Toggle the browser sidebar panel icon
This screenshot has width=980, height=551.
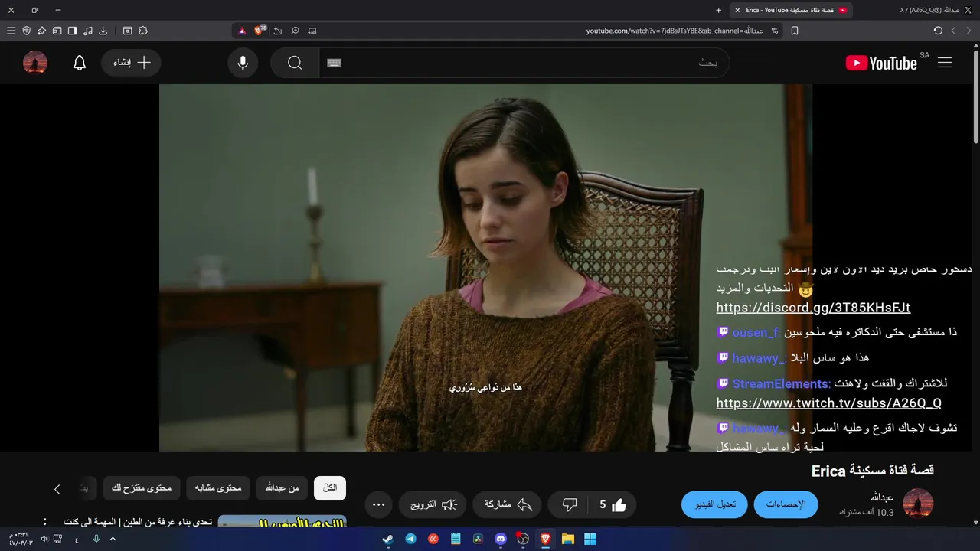coord(72,31)
